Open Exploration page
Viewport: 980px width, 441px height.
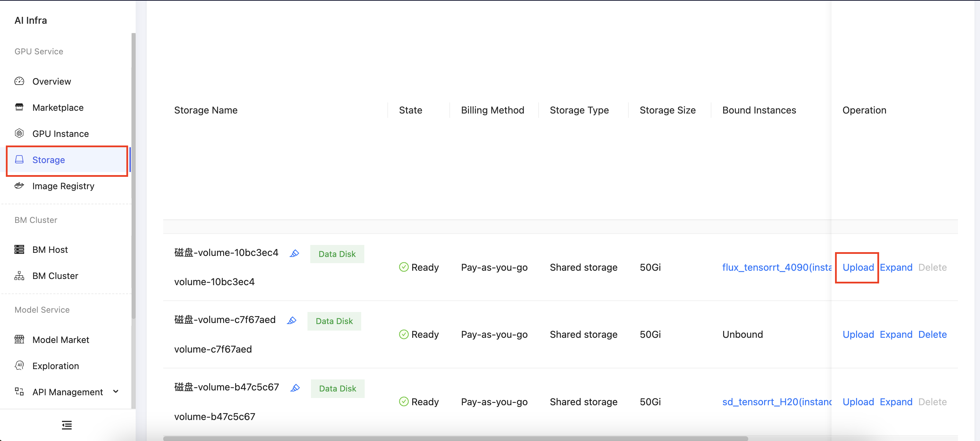(56, 366)
